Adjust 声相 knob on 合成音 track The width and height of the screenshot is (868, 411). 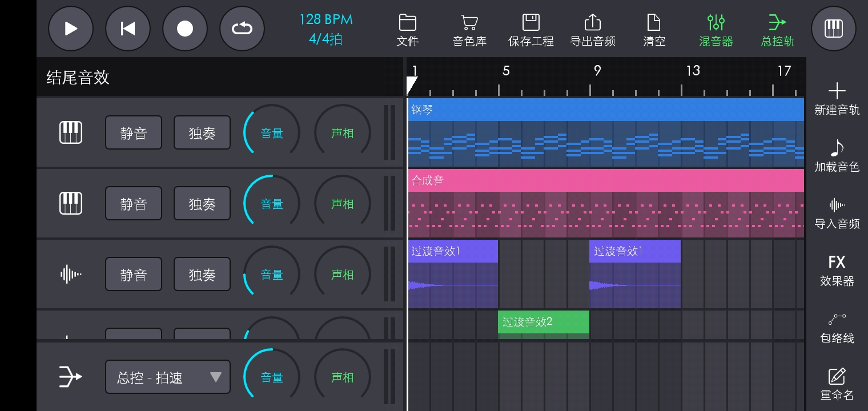click(343, 204)
